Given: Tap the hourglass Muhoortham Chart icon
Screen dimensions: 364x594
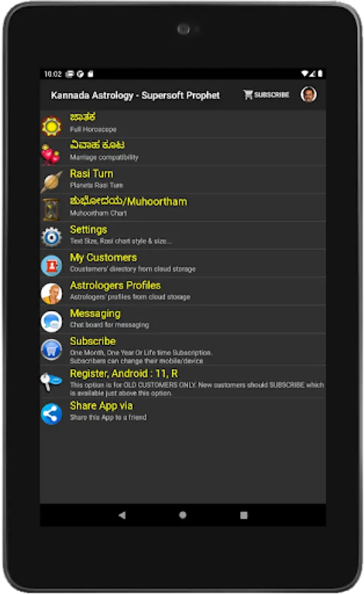Looking at the screenshot, I should coord(51,209).
